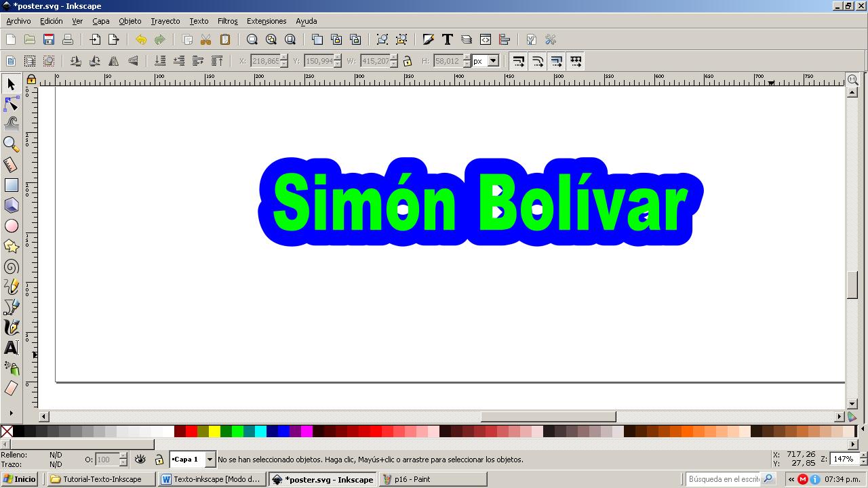Select the Zoom magnifier tool
This screenshot has width=868, height=488.
(11, 144)
